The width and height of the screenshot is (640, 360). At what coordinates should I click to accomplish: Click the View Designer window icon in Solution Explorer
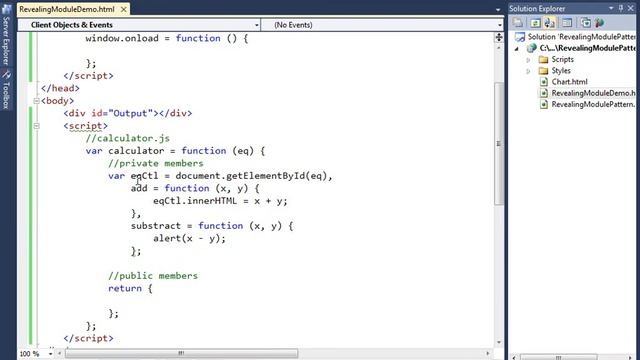(567, 23)
